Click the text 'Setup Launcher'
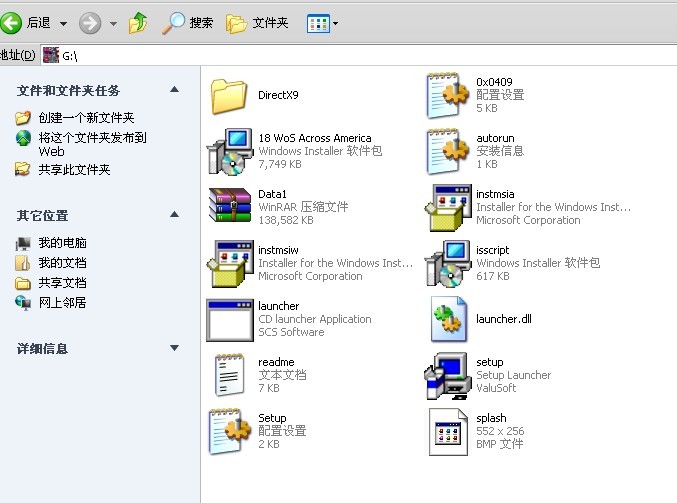Viewport: 677px width, 503px height. (x=513, y=375)
